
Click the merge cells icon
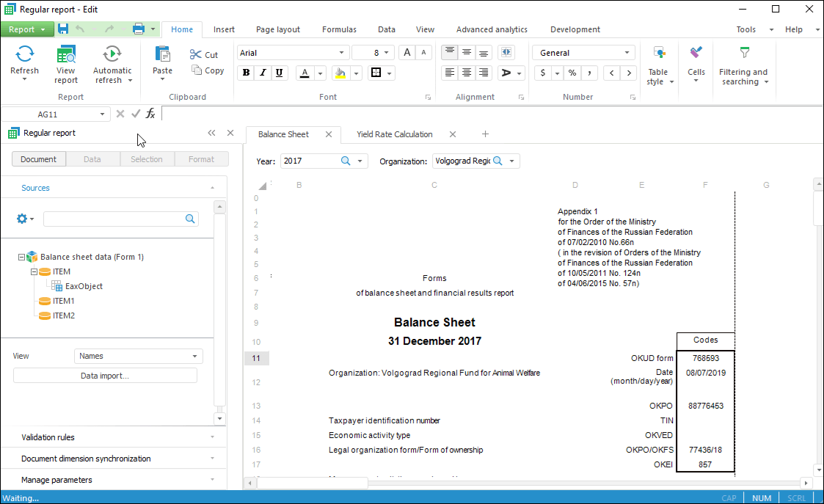(506, 53)
